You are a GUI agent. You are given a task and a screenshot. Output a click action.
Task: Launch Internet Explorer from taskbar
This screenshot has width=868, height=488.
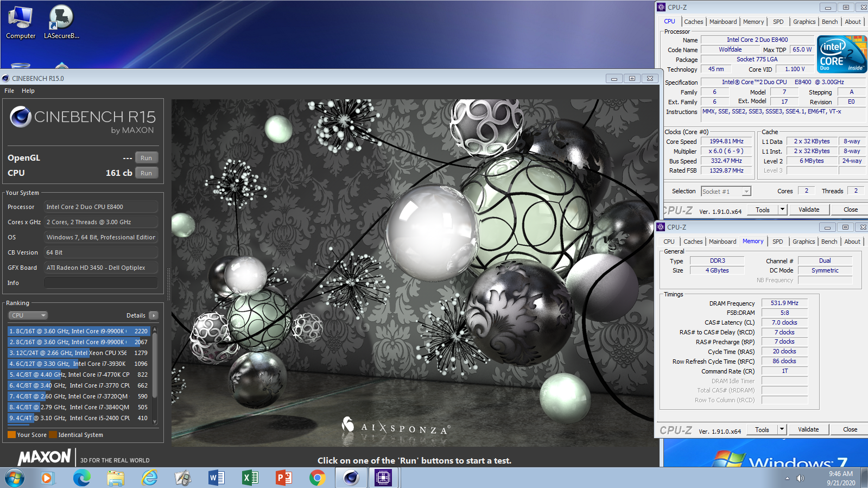point(149,478)
